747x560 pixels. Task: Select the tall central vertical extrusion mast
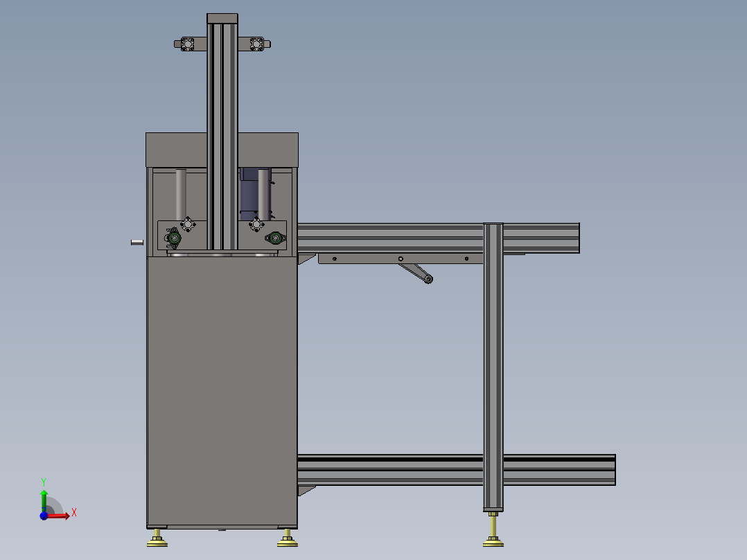222,136
